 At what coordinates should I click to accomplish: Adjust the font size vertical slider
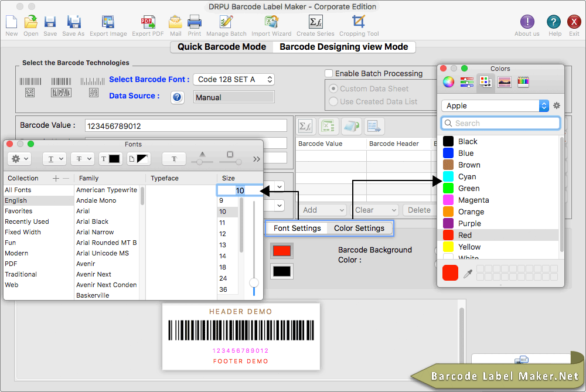tap(254, 283)
